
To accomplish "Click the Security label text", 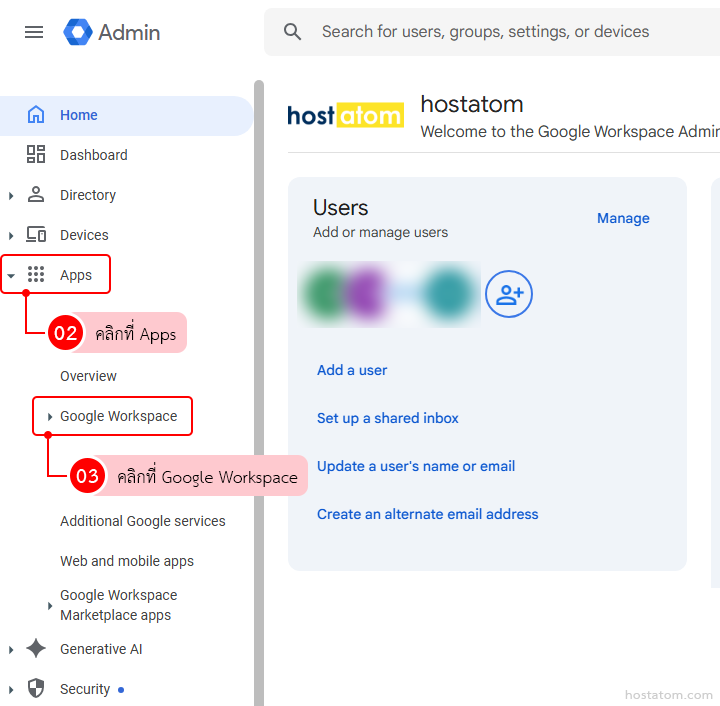I will [x=85, y=689].
